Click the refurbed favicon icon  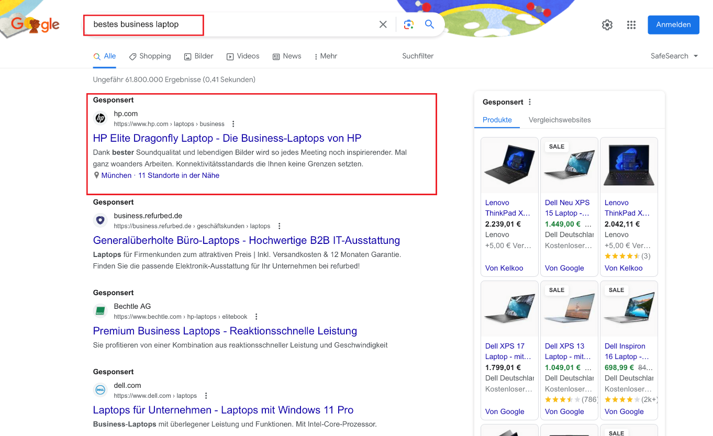click(x=100, y=221)
